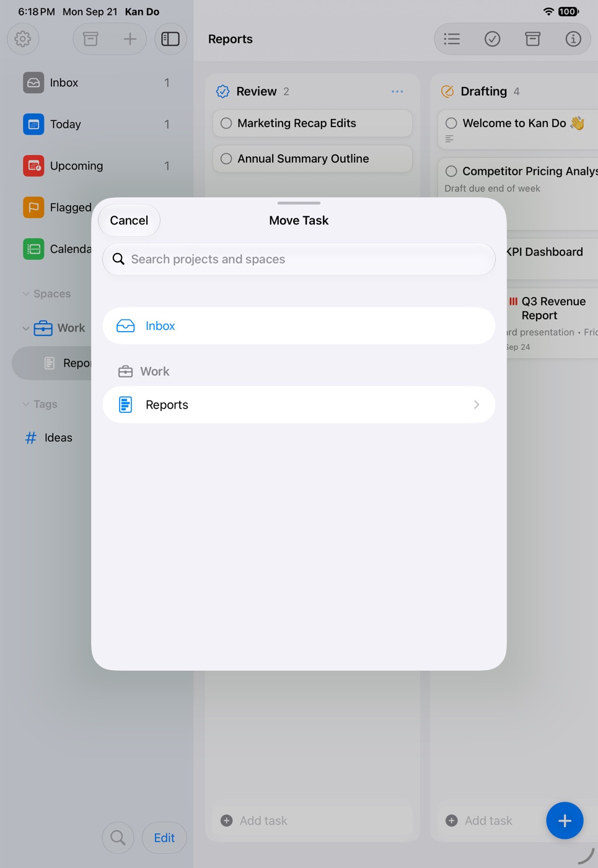Open Calendar in the sidebar
Viewport: 598px width, 868px height.
click(x=56, y=249)
